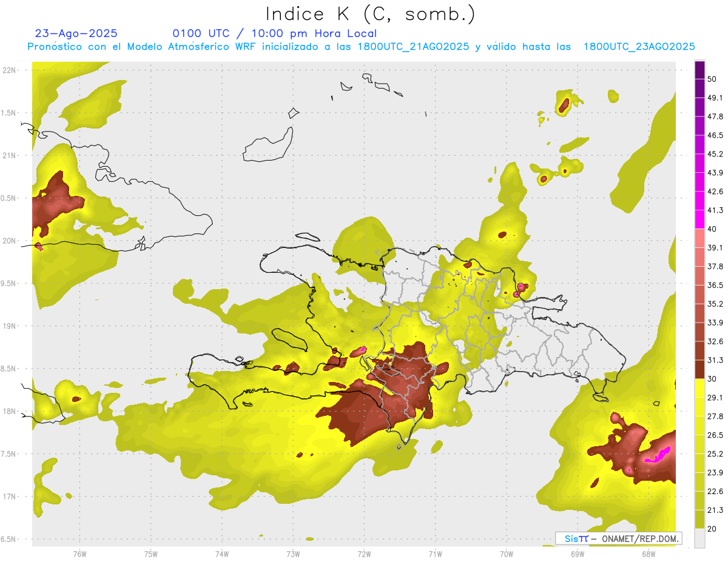Click the '76W' longitude label
This screenshot has width=728, height=562.
79,554
